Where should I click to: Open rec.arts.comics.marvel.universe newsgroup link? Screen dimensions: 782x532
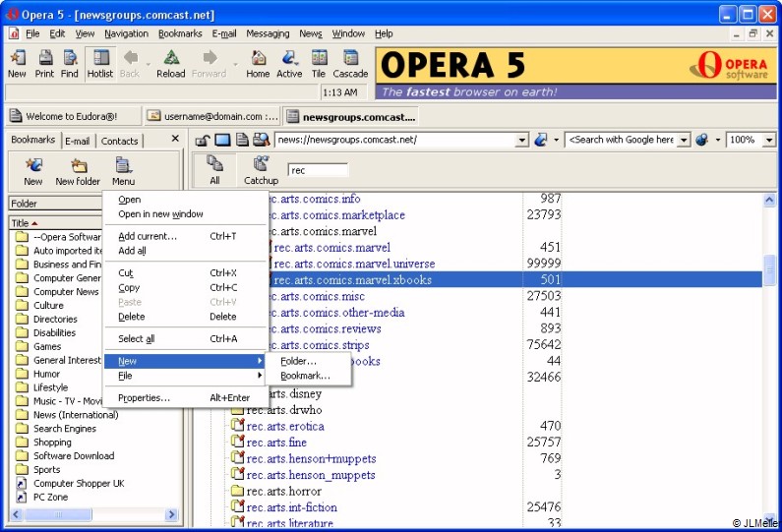[354, 264]
